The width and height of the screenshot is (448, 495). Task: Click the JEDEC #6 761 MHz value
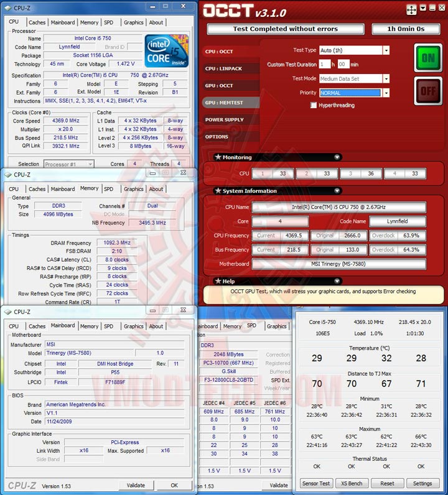click(275, 412)
